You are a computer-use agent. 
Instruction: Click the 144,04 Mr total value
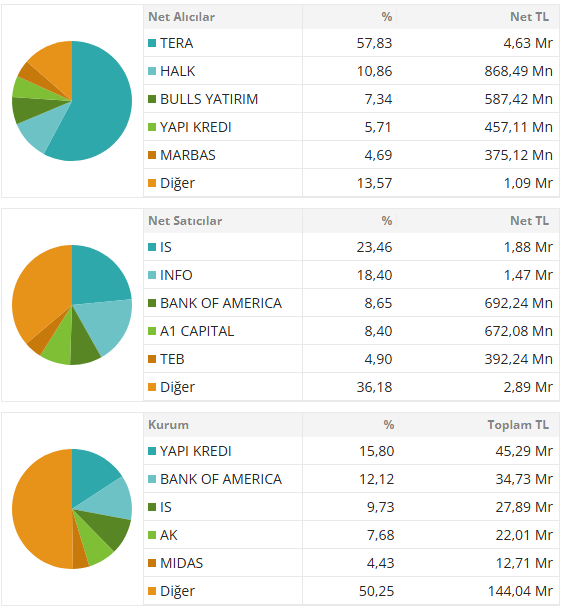520,591
